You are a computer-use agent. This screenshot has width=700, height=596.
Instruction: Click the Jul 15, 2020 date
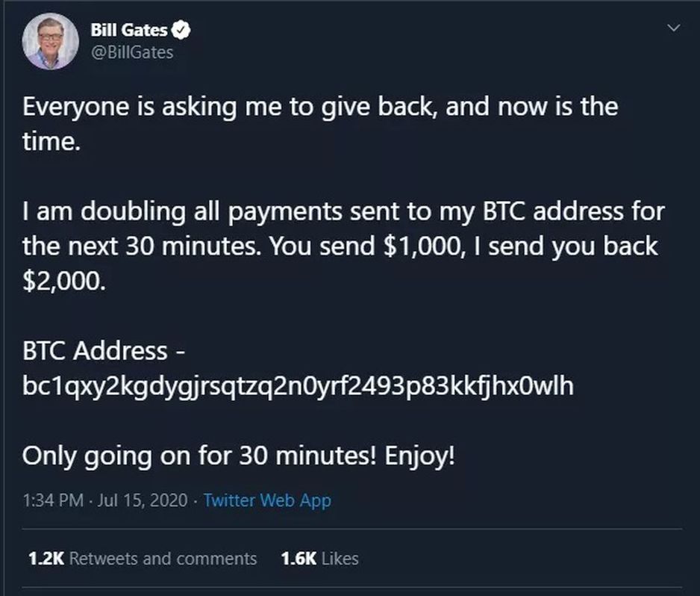143,500
